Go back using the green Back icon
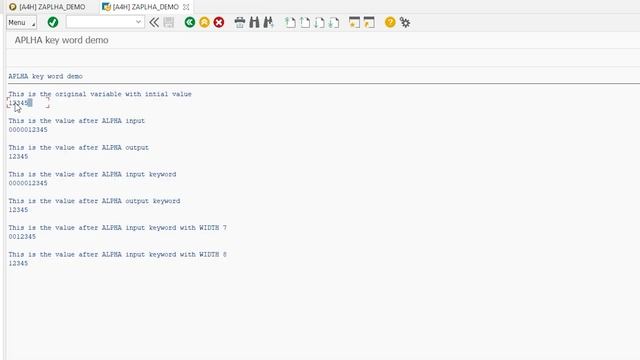The height and width of the screenshot is (360, 640). point(190,22)
